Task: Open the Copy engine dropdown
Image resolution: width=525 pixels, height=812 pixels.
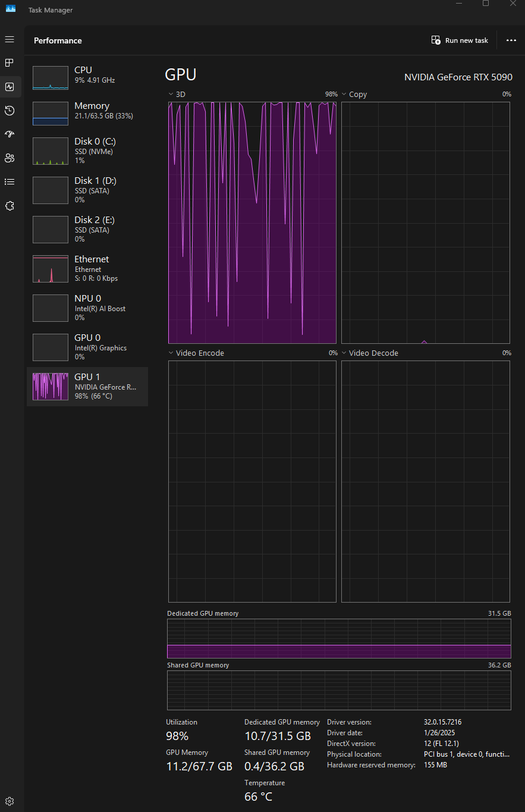Action: [344, 95]
